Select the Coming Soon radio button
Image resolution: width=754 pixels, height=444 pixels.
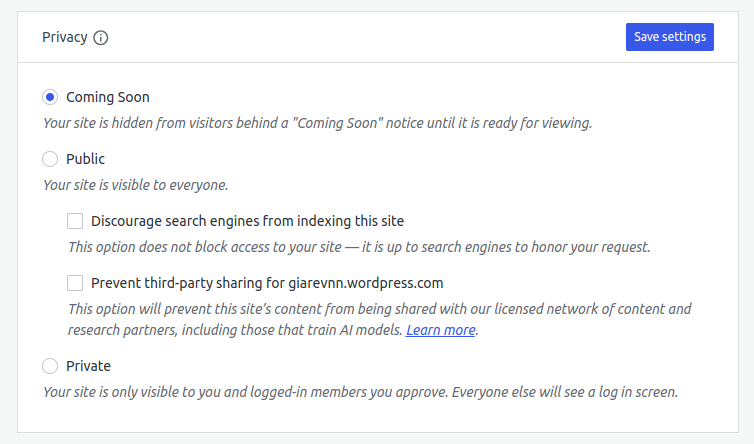(50, 97)
